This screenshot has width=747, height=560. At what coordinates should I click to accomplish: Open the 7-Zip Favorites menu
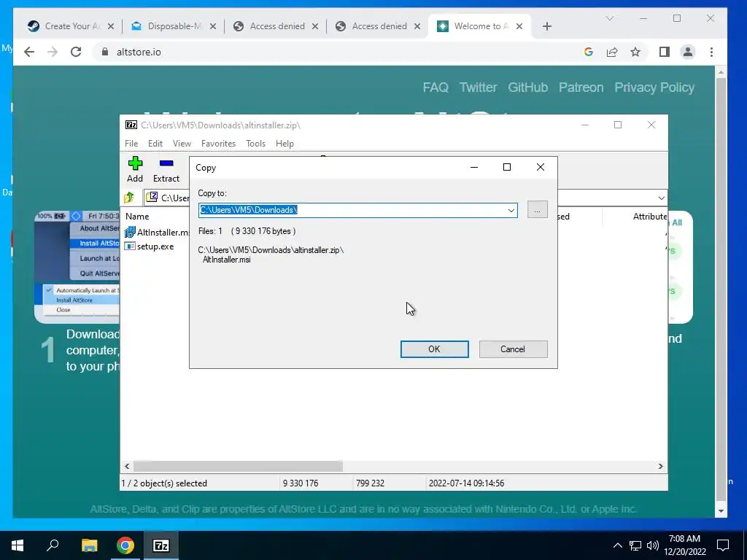pos(219,144)
